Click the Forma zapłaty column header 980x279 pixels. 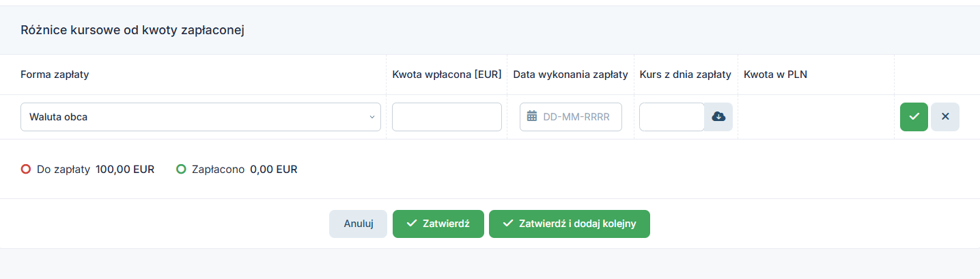tap(55, 75)
